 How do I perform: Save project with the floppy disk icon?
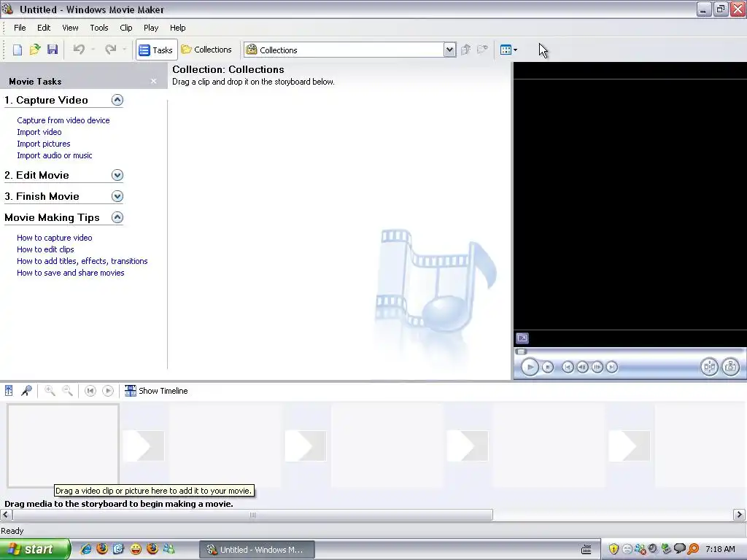click(53, 50)
